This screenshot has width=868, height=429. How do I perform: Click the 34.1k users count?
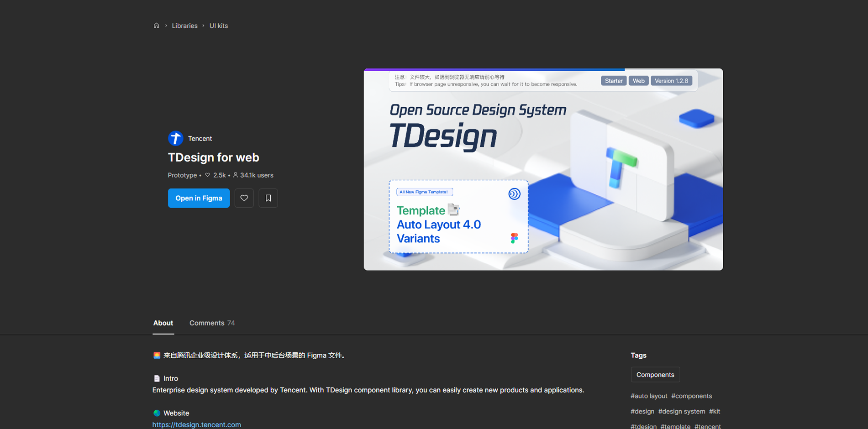click(253, 175)
